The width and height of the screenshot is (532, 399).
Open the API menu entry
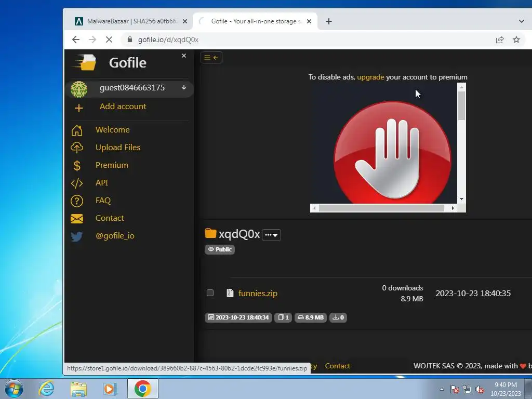pyautogui.click(x=102, y=182)
